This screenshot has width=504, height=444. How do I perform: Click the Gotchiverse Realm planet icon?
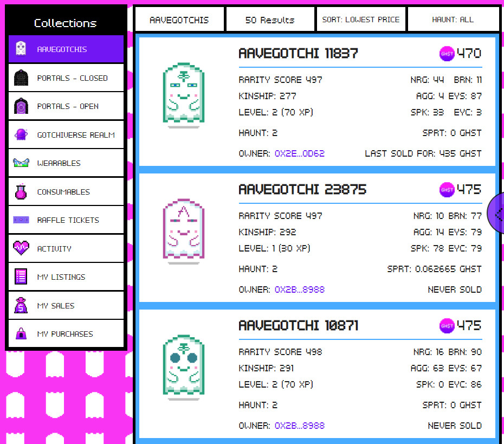(21, 134)
